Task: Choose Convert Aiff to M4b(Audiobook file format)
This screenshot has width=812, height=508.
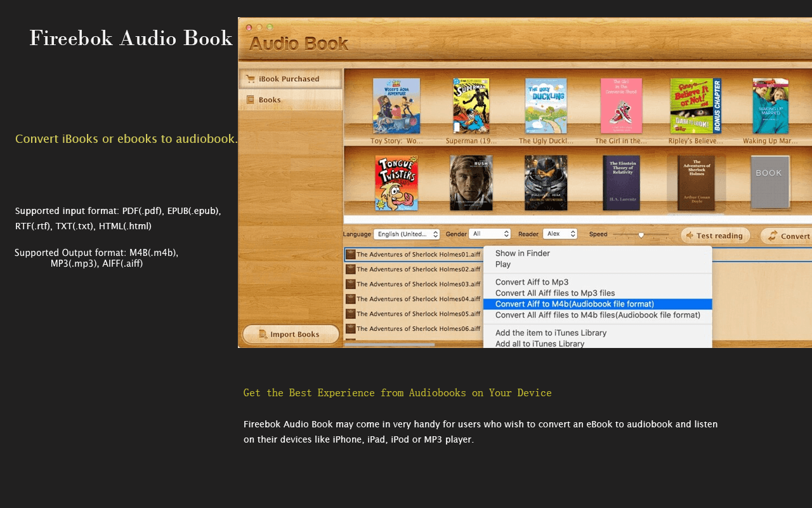Action: click(598, 304)
